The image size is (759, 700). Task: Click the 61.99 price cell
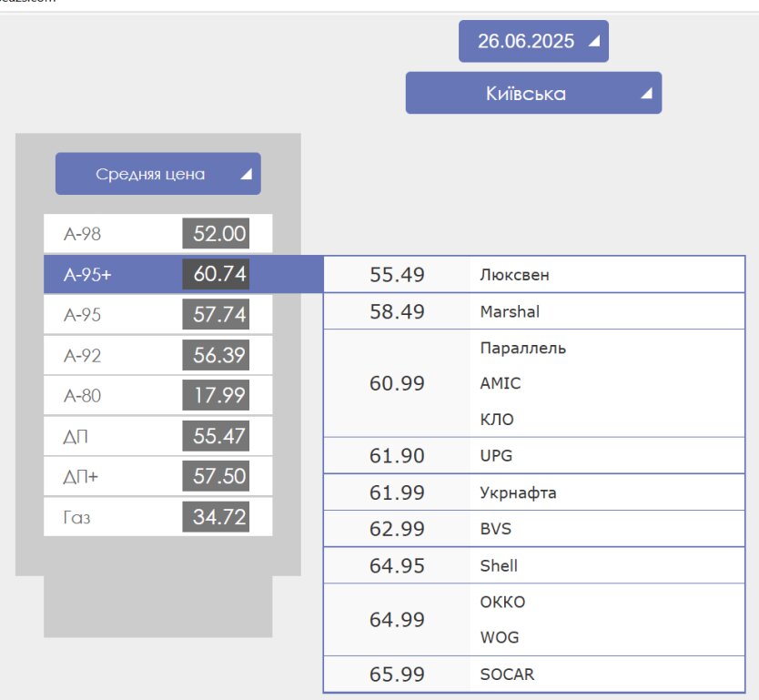(x=397, y=492)
